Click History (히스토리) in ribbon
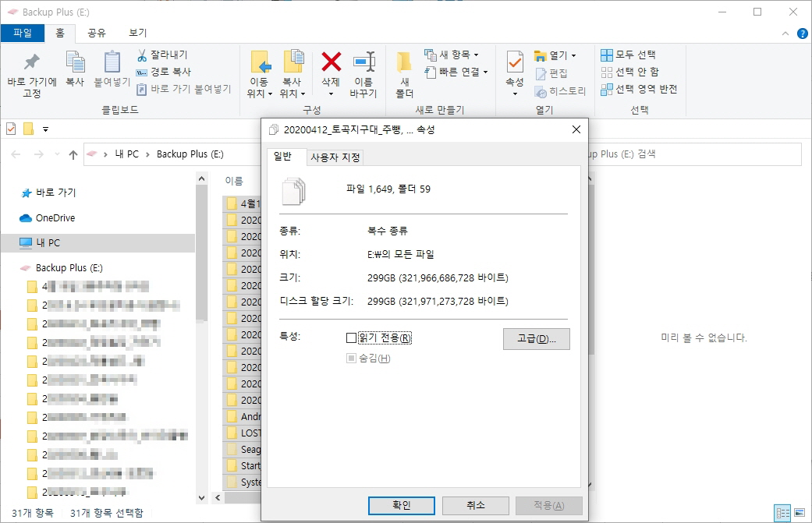812x523 pixels. 560,91
